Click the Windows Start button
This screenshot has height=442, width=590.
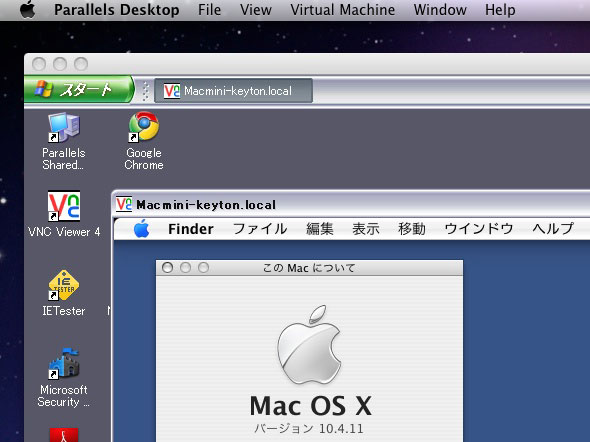click(x=79, y=90)
